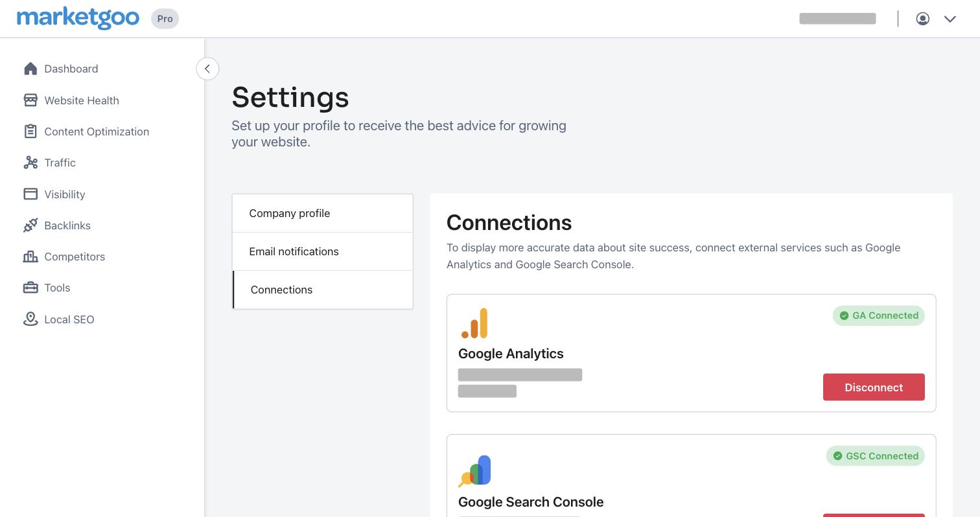Viewport: 980px width, 517px height.
Task: Click the Google Analytics logo
Action: [x=474, y=323]
